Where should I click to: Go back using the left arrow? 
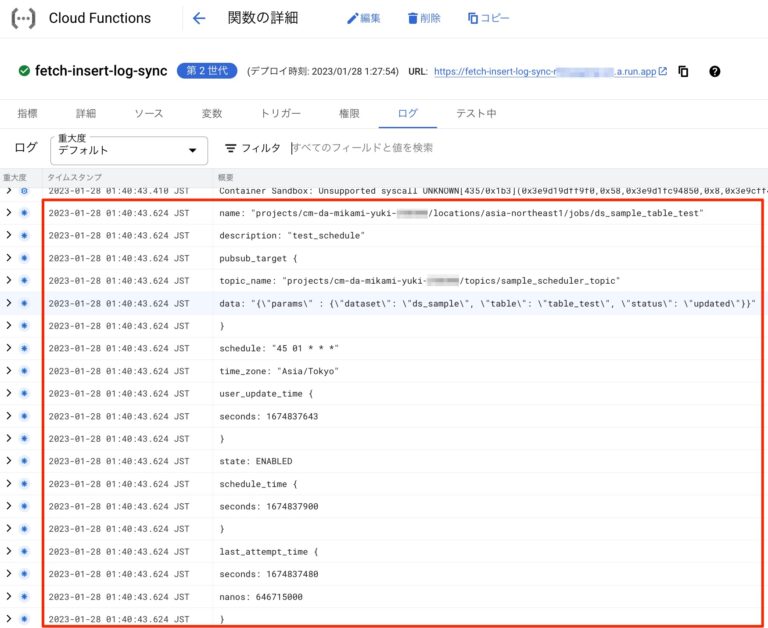click(x=199, y=18)
